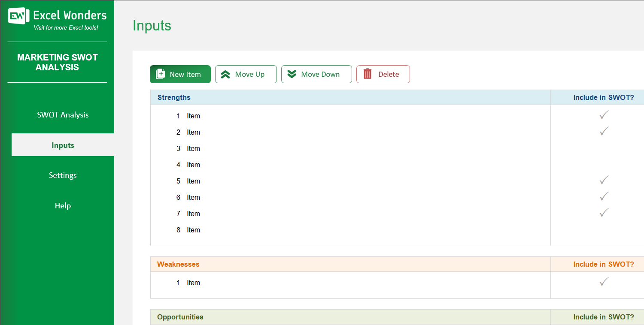Open the SWOT Analysis page
This screenshot has height=325, width=644.
coord(63,114)
